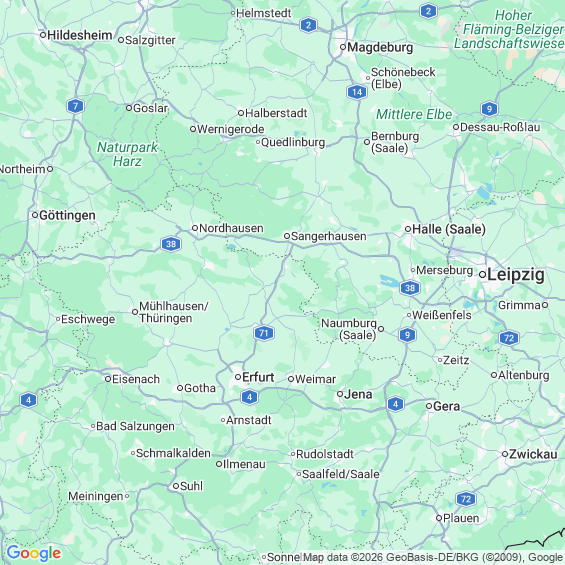Screen dimensions: 565x565
Task: Select the Sangerhausen town label
Action: pos(329,236)
